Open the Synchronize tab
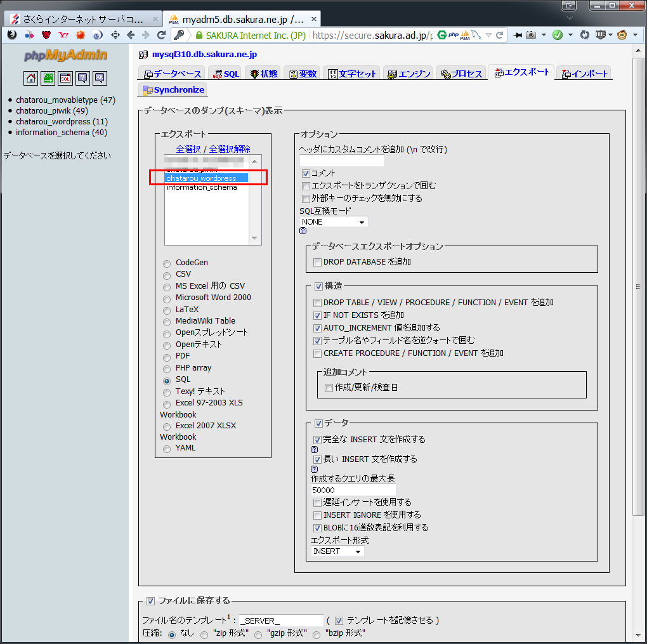 click(x=173, y=90)
